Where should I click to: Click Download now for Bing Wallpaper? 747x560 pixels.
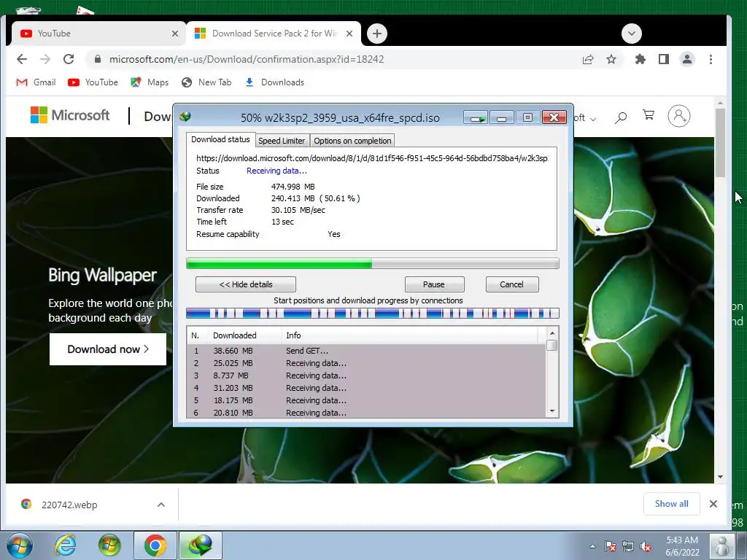click(108, 349)
